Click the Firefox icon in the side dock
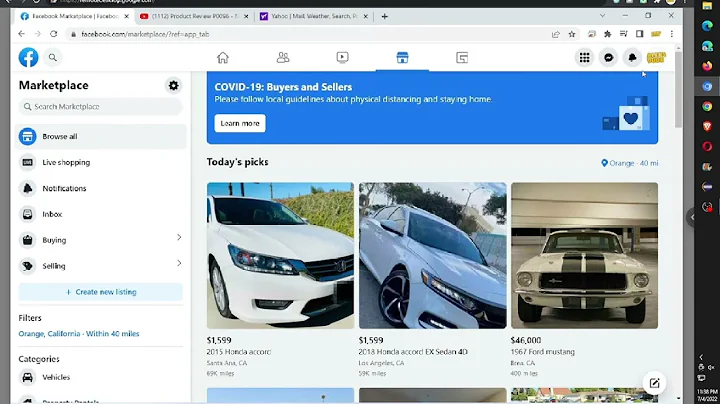This screenshot has width=720, height=404. pos(707,66)
